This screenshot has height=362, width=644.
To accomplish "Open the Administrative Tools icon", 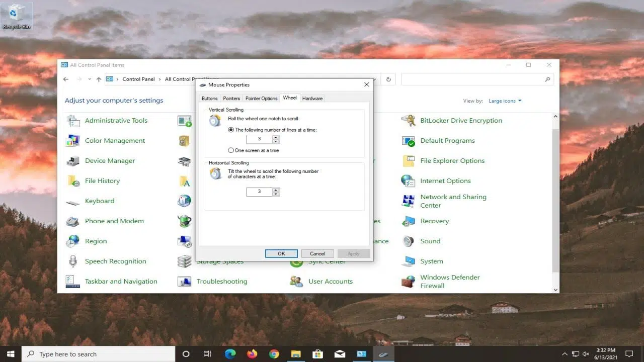I will tap(73, 121).
